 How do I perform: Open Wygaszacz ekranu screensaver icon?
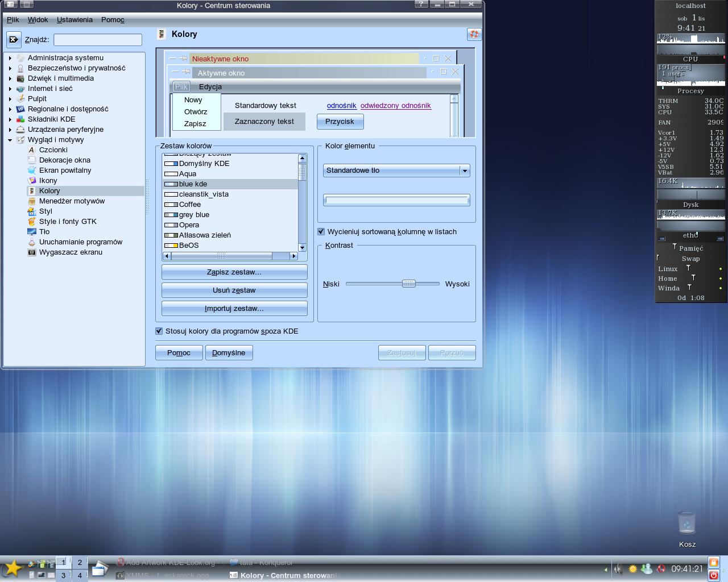pos(32,252)
